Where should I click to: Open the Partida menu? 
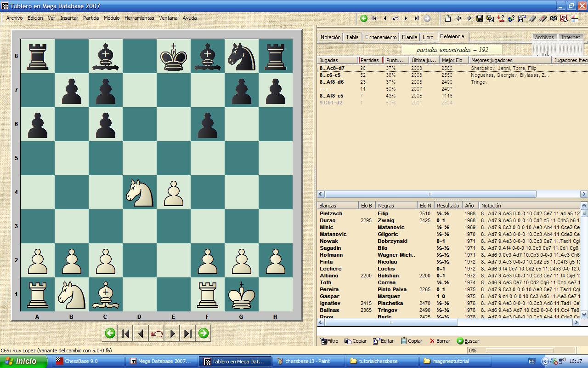click(x=91, y=18)
